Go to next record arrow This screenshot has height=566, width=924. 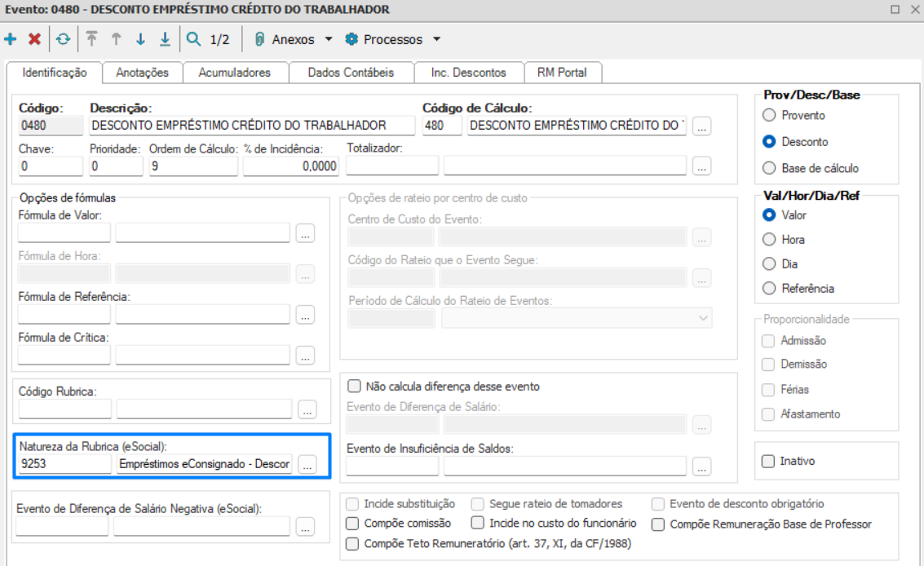140,39
